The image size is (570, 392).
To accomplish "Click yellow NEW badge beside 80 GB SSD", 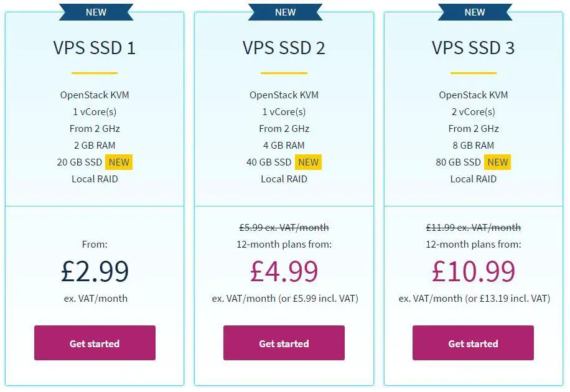I will click(498, 162).
